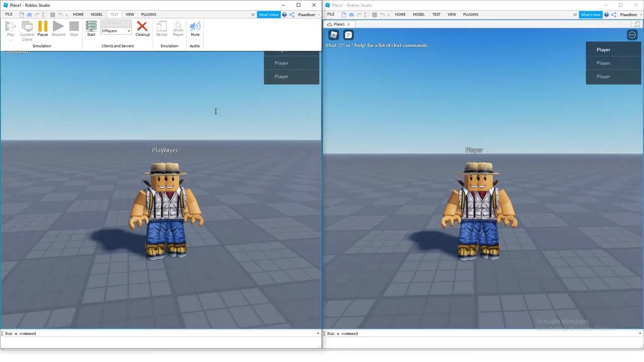Screen dimensions: 644x362
Task: Stop the simulation in left window
Action: click(x=74, y=29)
